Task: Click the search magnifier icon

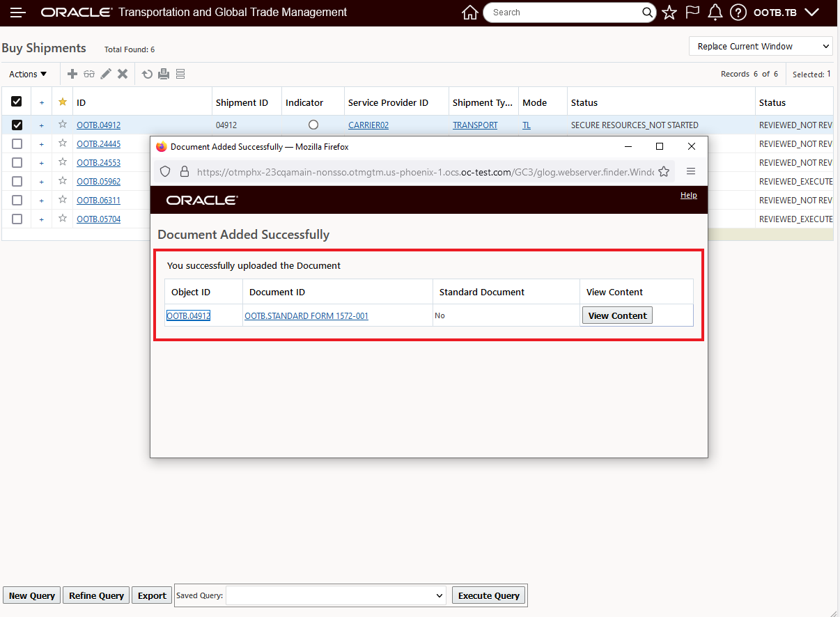Action: (x=648, y=13)
